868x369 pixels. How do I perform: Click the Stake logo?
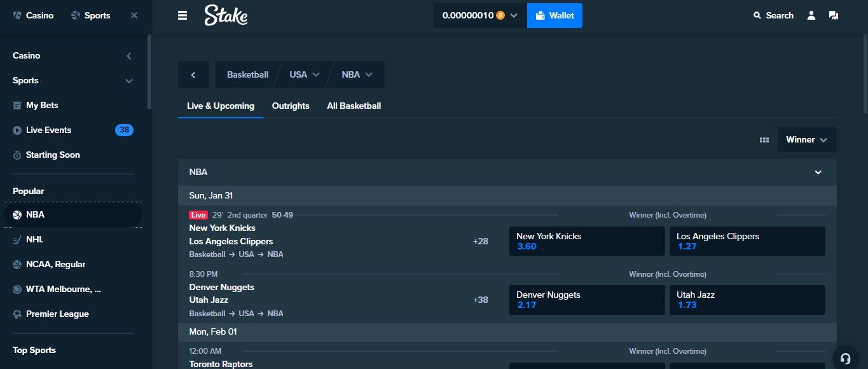click(x=226, y=15)
